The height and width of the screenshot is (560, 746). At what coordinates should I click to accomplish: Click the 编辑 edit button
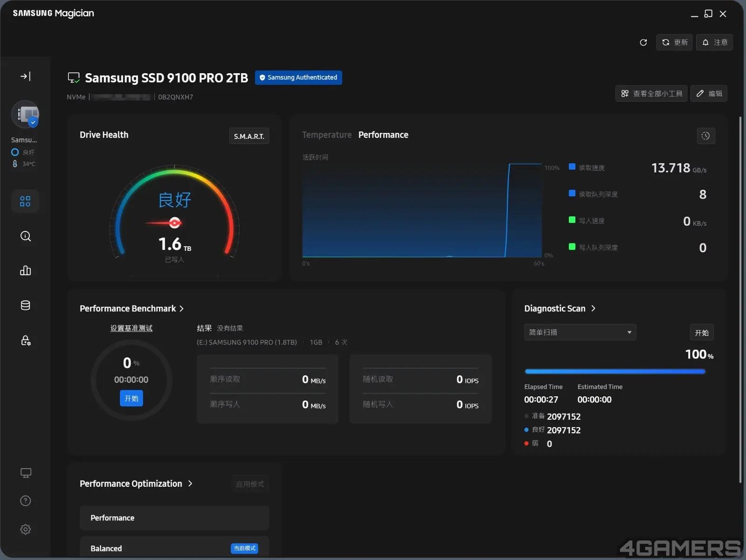pos(709,94)
